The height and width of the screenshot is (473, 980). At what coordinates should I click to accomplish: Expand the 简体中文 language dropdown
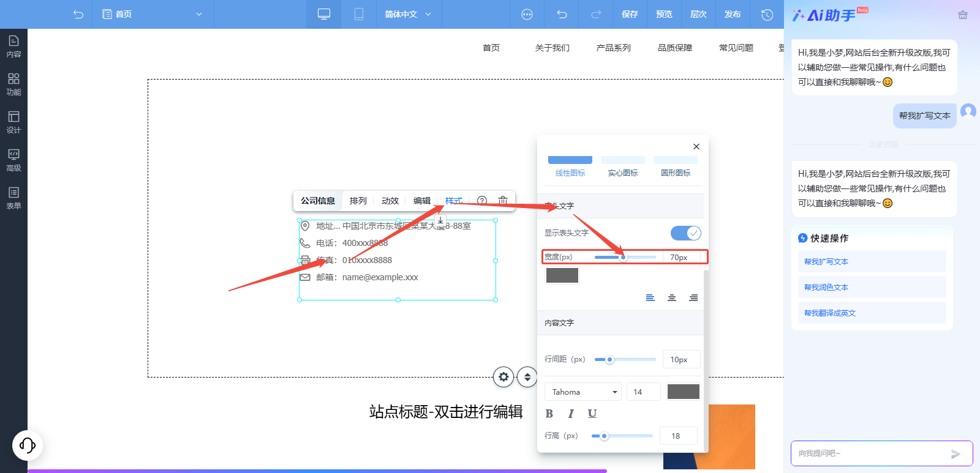408,14
